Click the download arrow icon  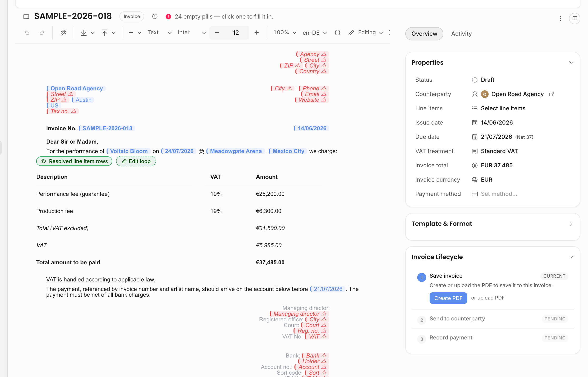84,33
